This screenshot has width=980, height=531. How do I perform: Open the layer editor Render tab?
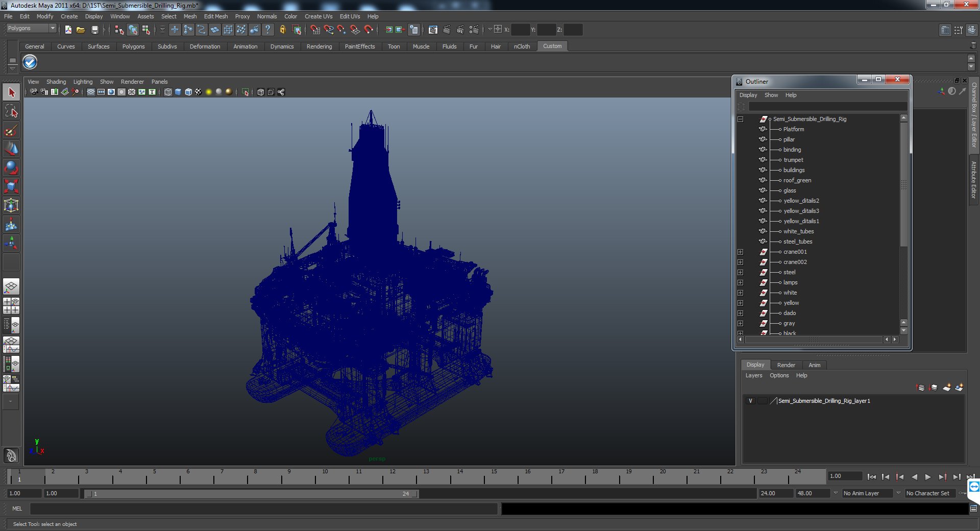point(786,365)
